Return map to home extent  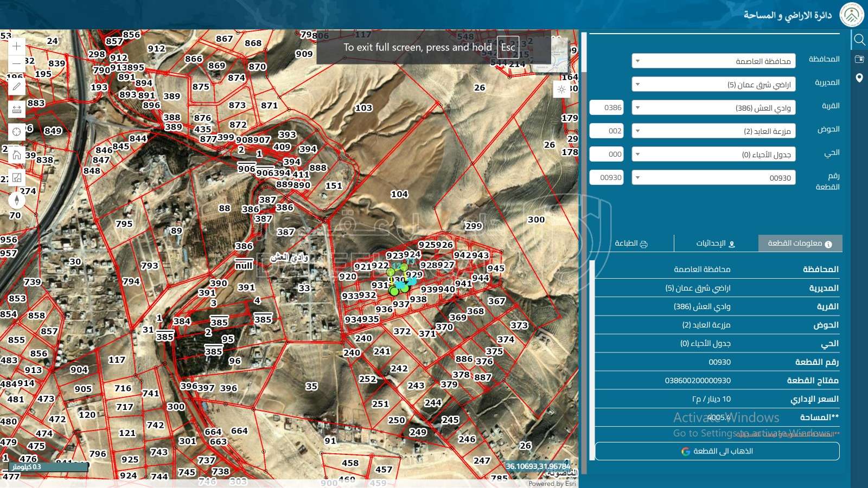tap(17, 155)
